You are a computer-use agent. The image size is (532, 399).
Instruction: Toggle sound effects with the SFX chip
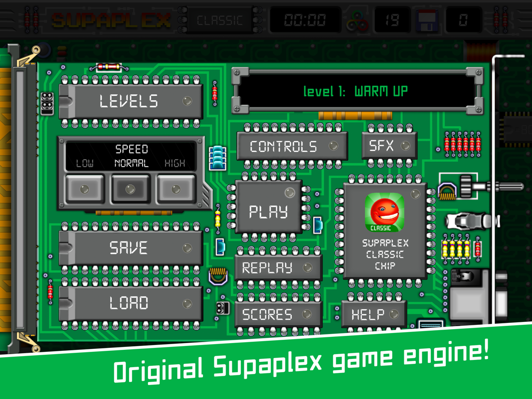[x=389, y=146]
